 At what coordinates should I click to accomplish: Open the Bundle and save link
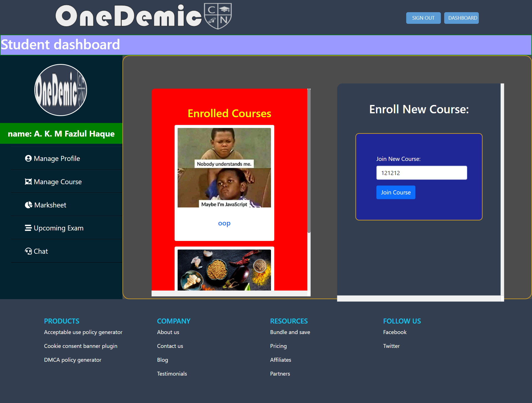click(x=290, y=332)
